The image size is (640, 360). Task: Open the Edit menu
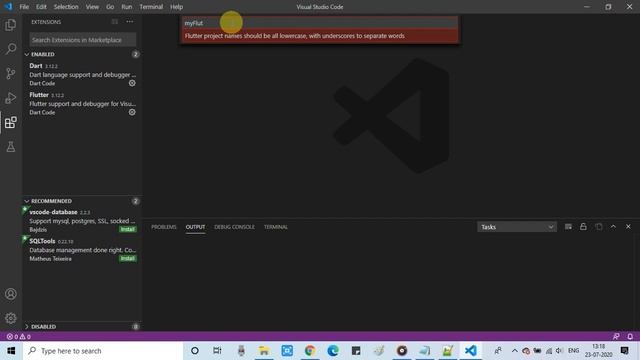coord(41,7)
